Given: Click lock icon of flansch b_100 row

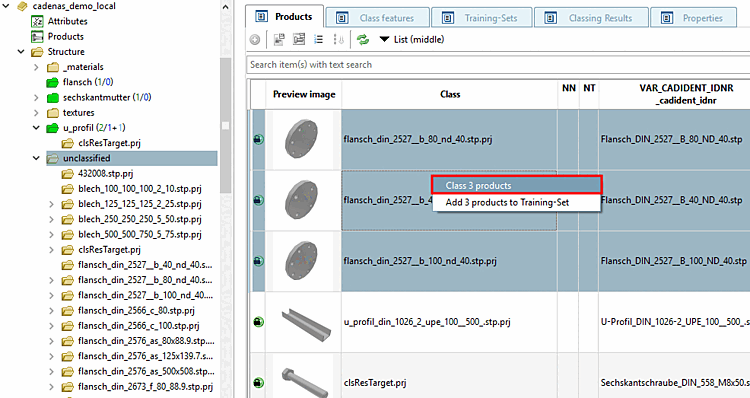Looking at the screenshot, I should click(x=258, y=261).
